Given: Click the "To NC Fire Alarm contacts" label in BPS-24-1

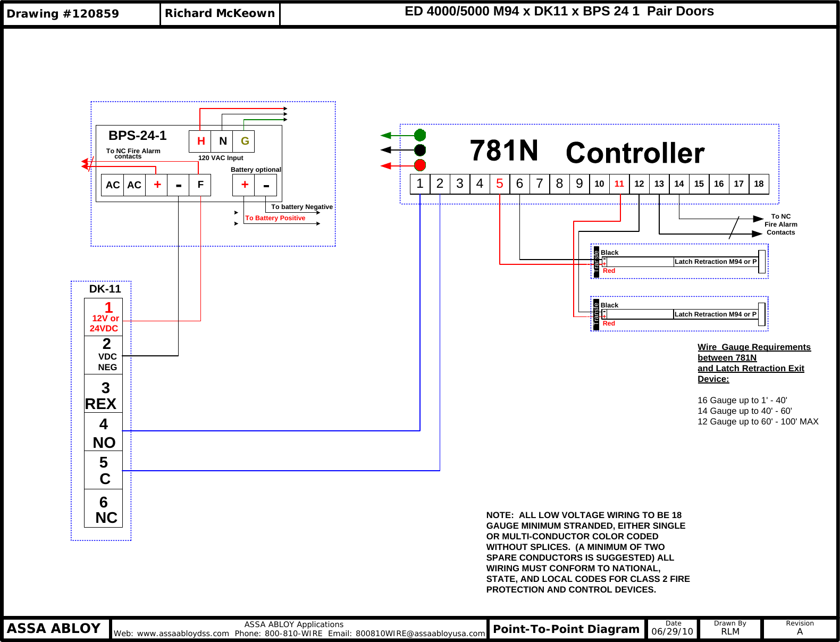Looking at the screenshot, I should point(133,153).
